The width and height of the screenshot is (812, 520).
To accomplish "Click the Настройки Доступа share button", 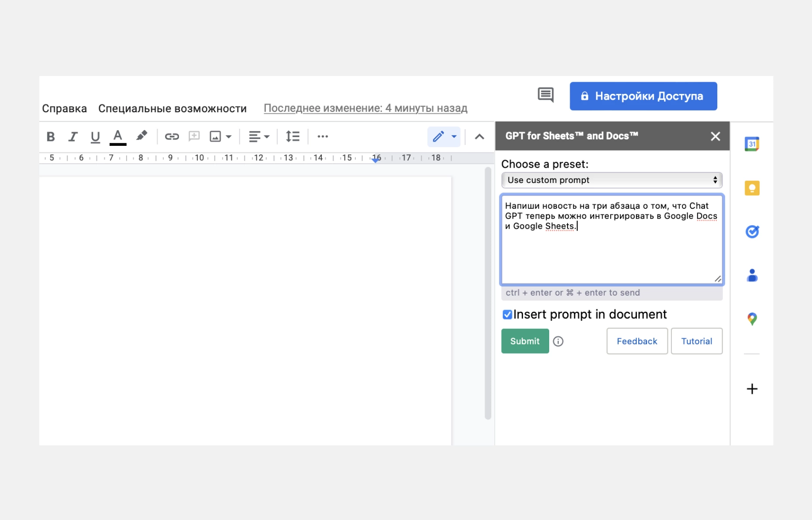I will tap(643, 96).
